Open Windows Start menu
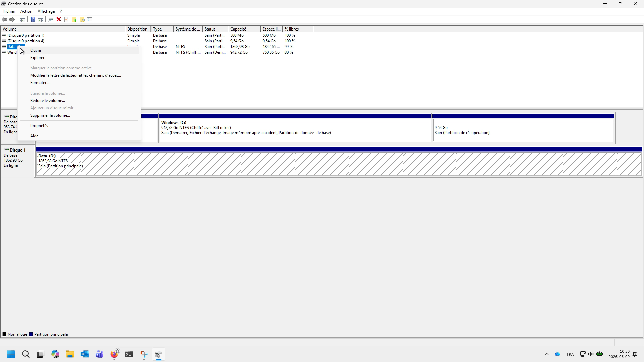Viewport: 644px width, 362px height. (x=11, y=354)
